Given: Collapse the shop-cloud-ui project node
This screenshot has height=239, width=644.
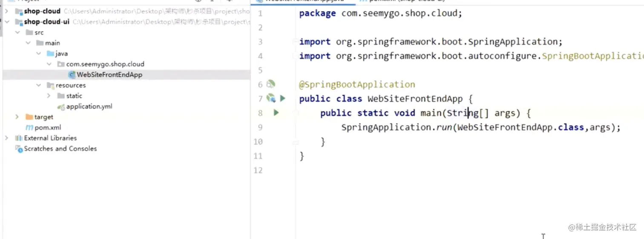Looking at the screenshot, I should pyautogui.click(x=7, y=22).
